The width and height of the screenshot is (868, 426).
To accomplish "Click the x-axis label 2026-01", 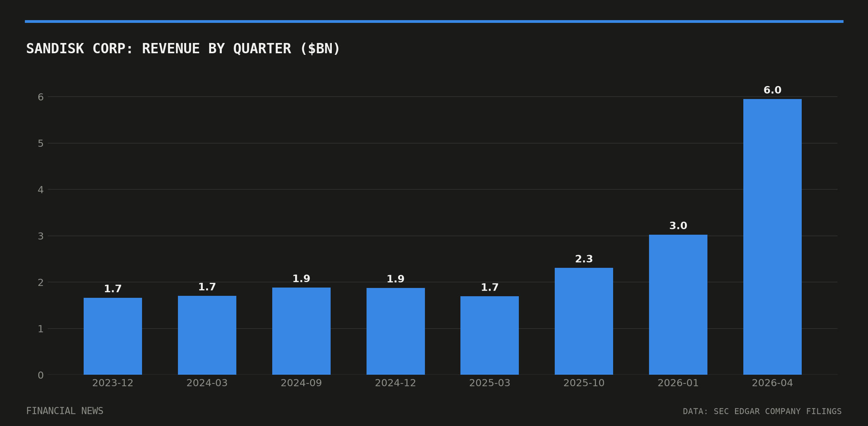I will (x=678, y=383).
